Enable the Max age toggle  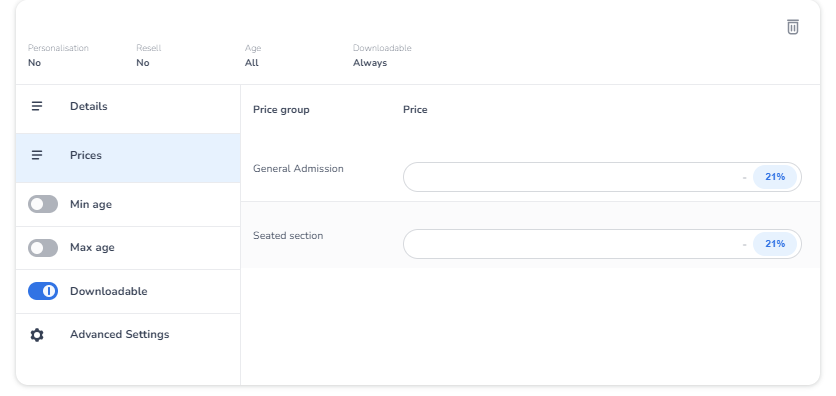pos(43,248)
